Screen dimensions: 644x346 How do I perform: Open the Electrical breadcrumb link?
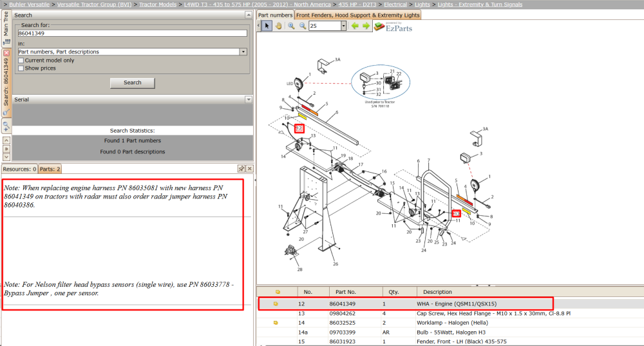click(x=395, y=4)
